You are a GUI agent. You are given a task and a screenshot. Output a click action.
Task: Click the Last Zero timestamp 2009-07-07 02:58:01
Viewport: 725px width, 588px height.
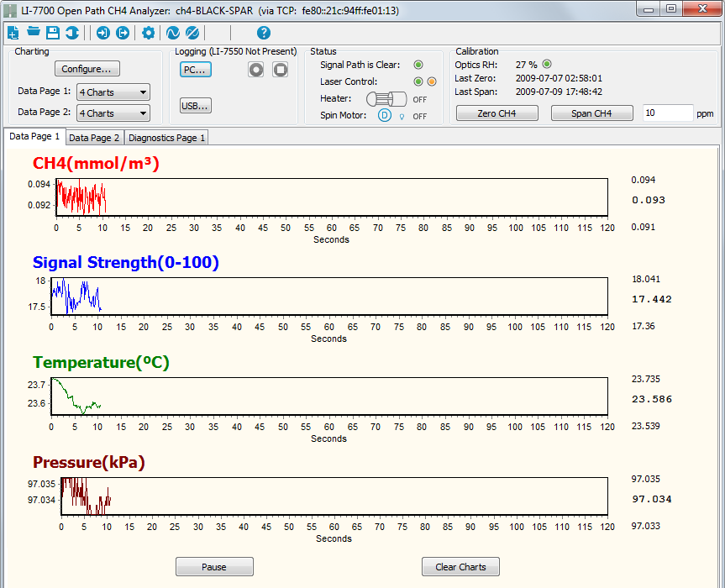pyautogui.click(x=559, y=79)
